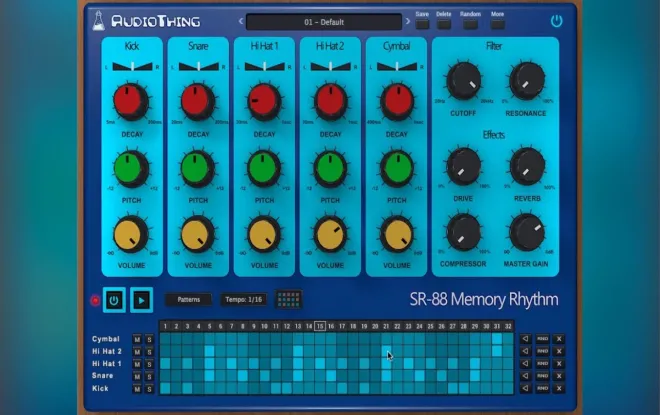Click the red record indicator
Screen dimensions: 660x415
[x=95, y=300]
